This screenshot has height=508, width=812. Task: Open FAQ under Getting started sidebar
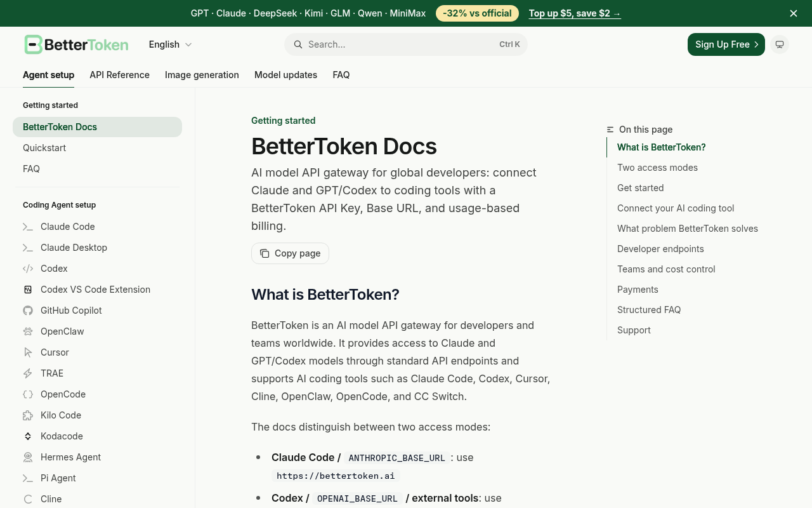[x=97, y=169]
